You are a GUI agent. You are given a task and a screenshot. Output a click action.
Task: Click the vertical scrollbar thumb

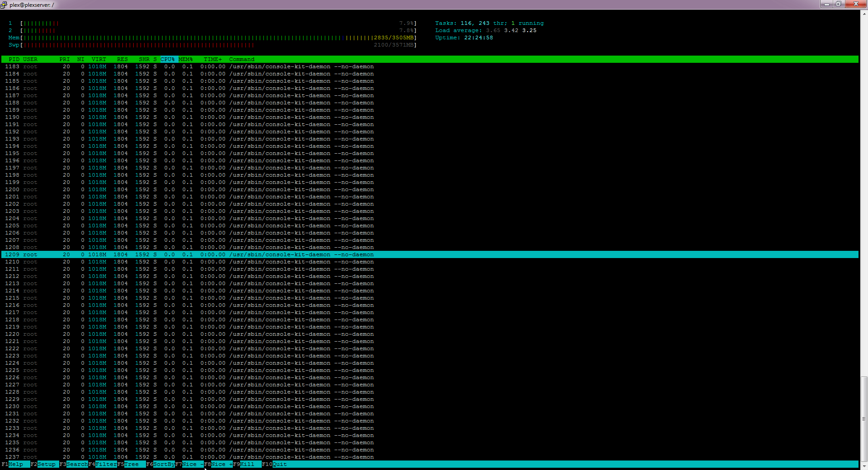coord(864,419)
